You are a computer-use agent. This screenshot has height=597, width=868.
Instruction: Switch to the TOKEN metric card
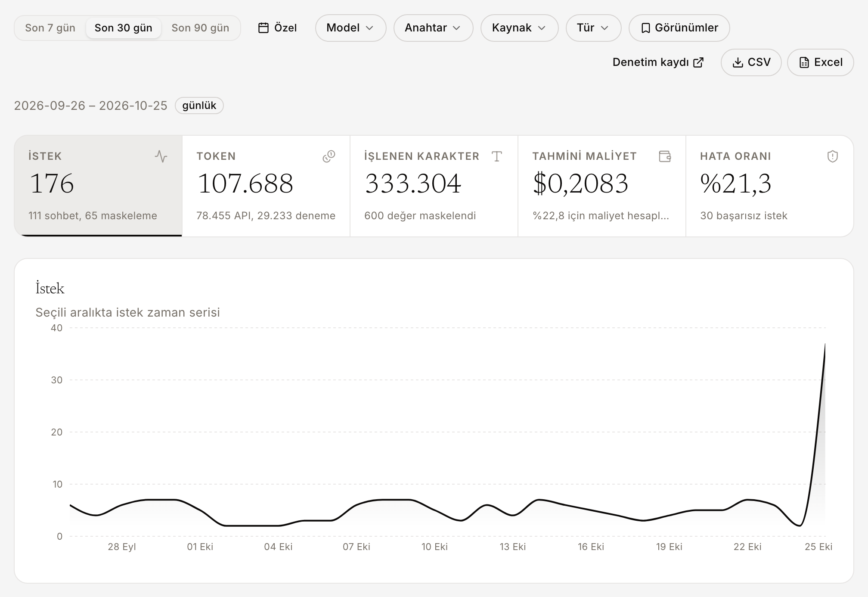click(266, 186)
